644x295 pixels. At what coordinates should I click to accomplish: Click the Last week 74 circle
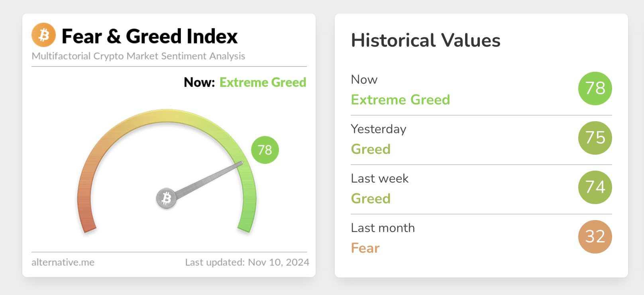coord(595,187)
